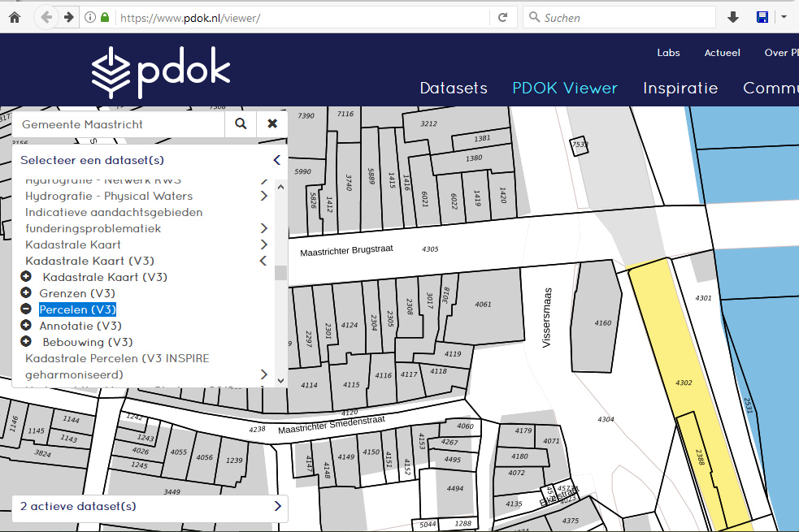The width and height of the screenshot is (799, 532).
Task: Click the browser home icon
Action: [x=14, y=17]
